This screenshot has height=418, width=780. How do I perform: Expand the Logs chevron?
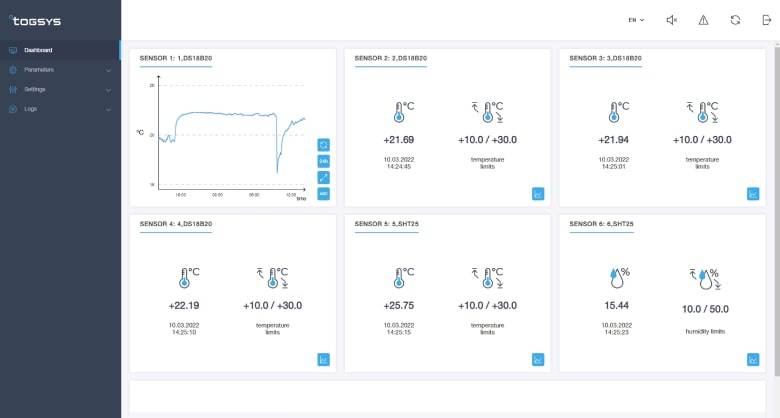(x=108, y=109)
